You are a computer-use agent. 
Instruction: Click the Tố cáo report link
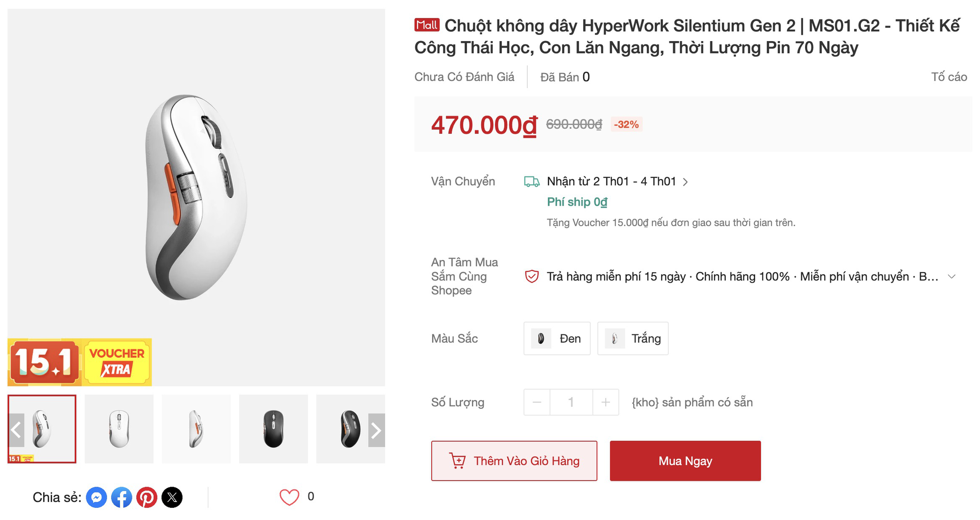(x=949, y=77)
